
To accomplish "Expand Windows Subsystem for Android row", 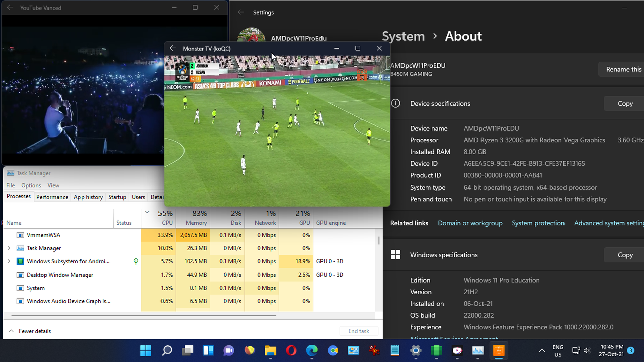I will (x=9, y=261).
